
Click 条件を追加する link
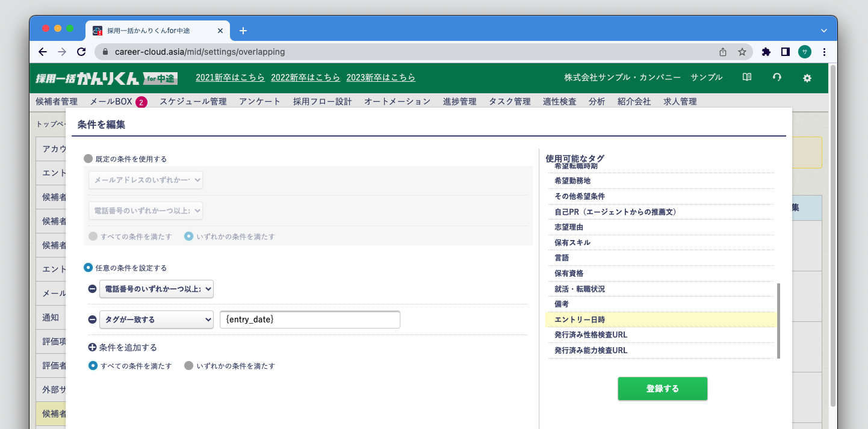pyautogui.click(x=128, y=347)
